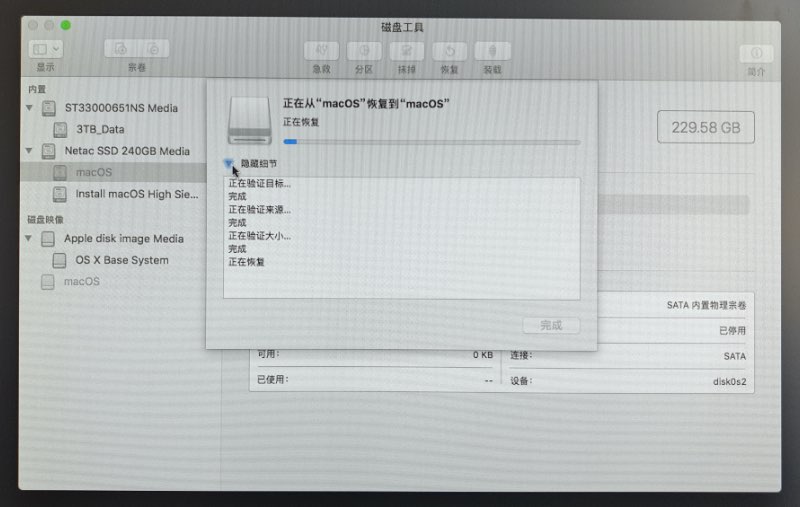The height and width of the screenshot is (507, 800).
Task: Click the 3TB_Data volume icon
Action: pyautogui.click(x=60, y=130)
